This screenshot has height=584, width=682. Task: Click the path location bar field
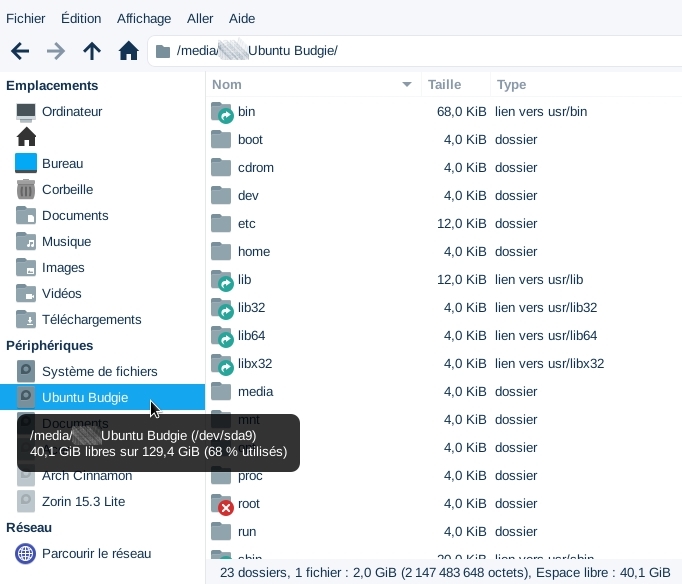420,51
